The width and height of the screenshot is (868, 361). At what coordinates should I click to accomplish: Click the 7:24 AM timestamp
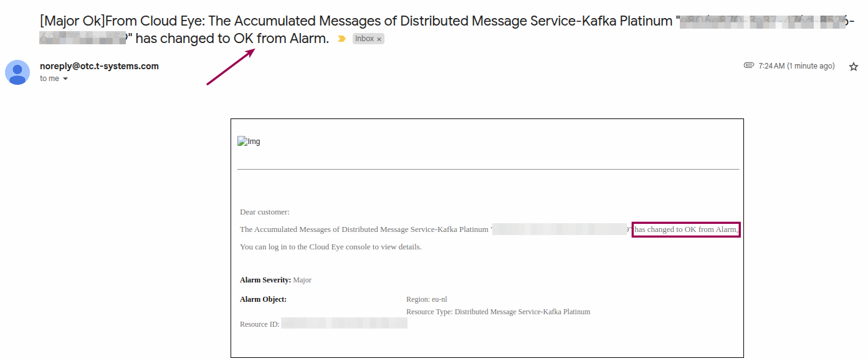796,66
